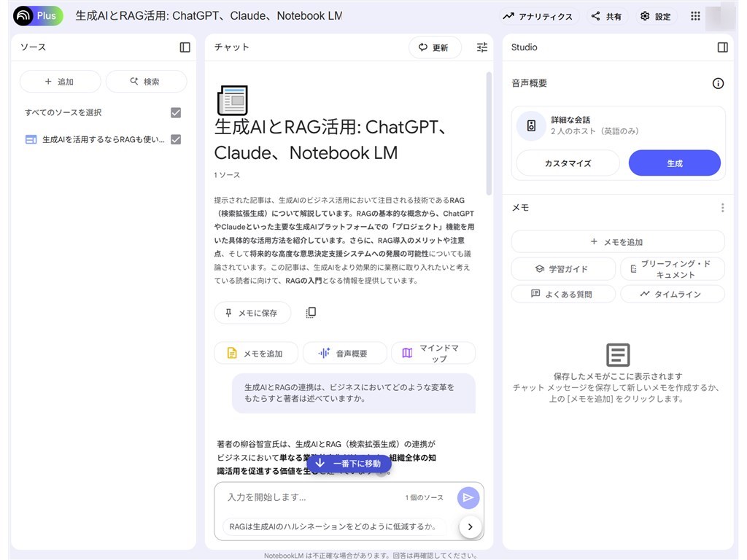Click the chat panel vertical scrollbar
This screenshot has height=560, width=747.
[489, 133]
